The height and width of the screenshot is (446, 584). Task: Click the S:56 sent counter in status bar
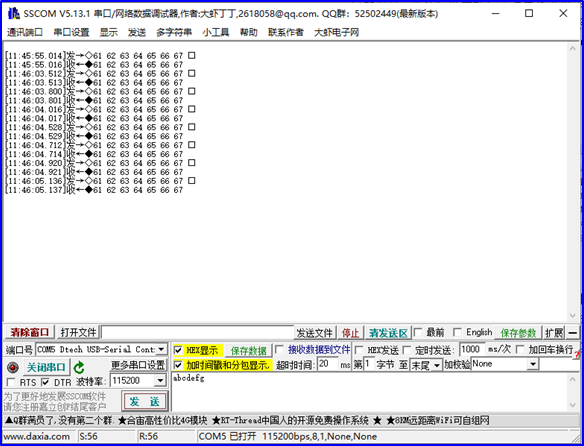click(88, 436)
